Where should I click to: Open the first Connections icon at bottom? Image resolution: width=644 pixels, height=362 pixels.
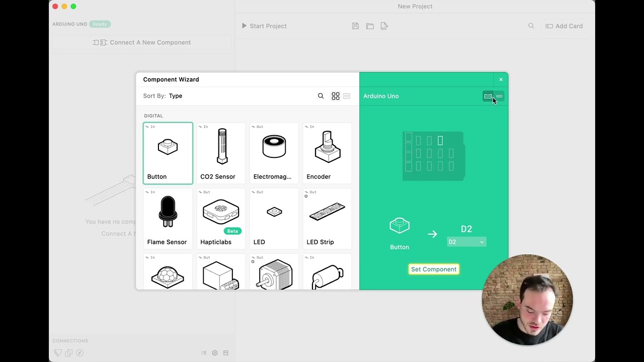[58, 353]
